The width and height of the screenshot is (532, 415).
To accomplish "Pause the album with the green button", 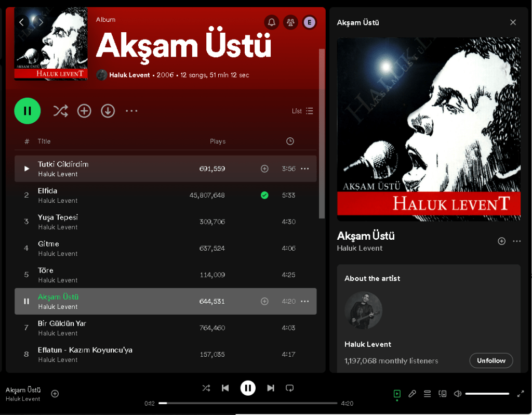I will pos(28,111).
